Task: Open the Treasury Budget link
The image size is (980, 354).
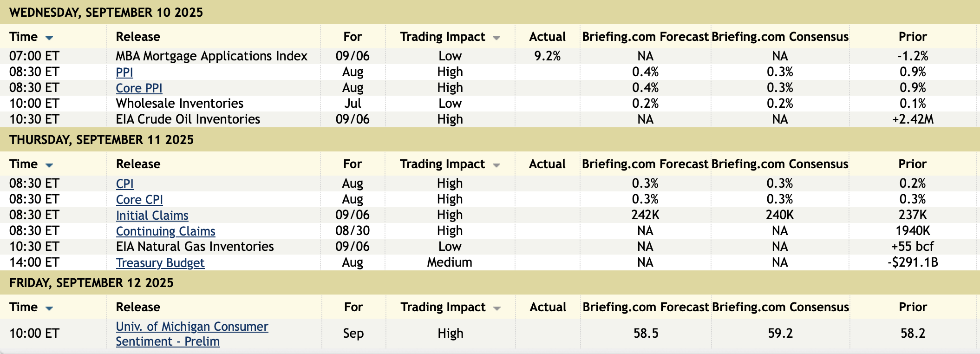Action: [x=160, y=263]
